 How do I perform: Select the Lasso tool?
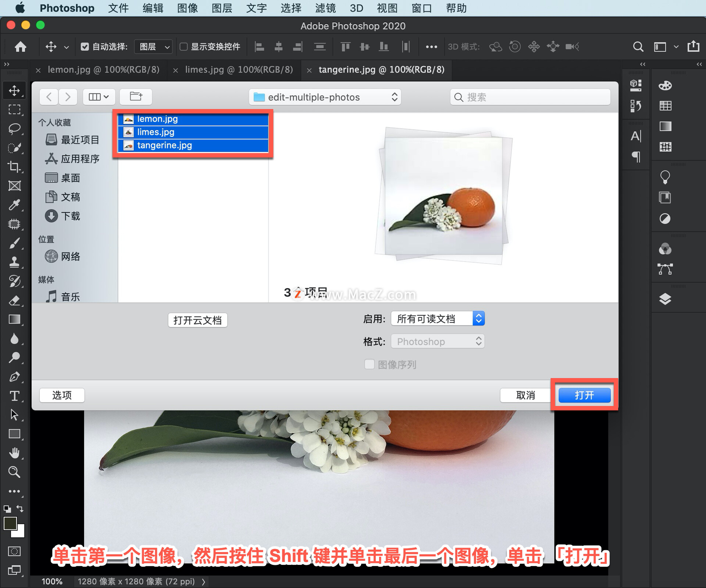point(15,128)
